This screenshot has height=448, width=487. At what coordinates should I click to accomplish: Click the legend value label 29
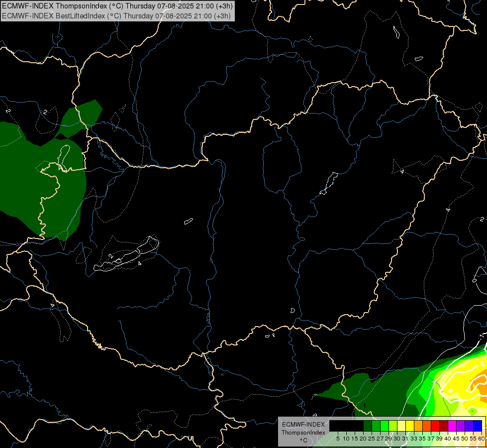pyautogui.click(x=389, y=439)
